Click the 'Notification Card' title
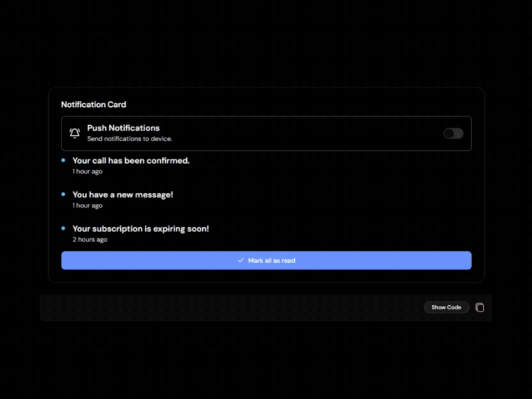The height and width of the screenshot is (399, 532). [94, 105]
